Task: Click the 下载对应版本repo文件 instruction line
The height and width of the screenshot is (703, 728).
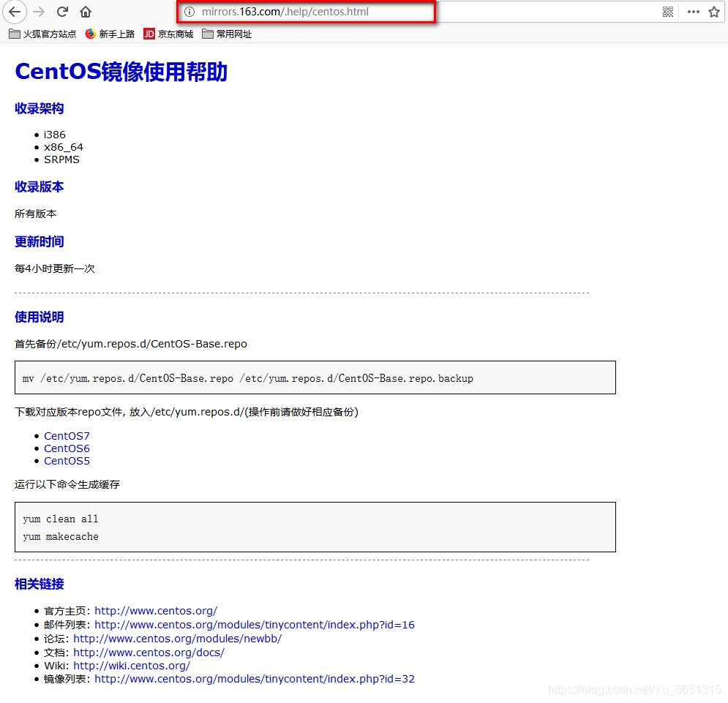Action: click(x=187, y=412)
